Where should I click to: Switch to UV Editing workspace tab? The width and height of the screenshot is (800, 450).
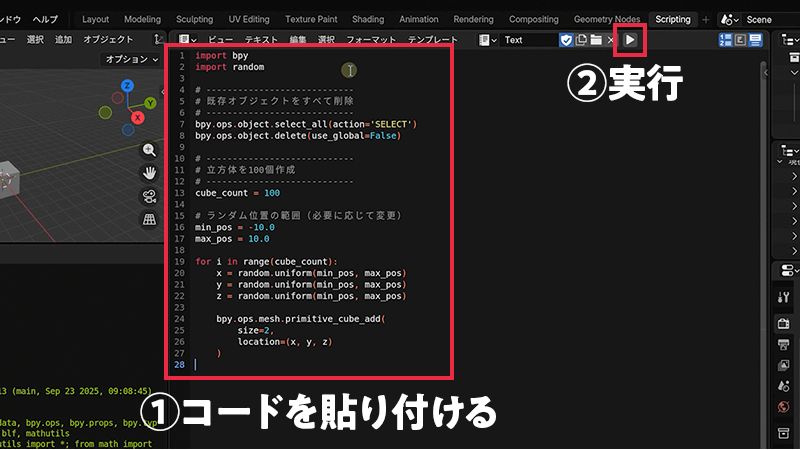pyautogui.click(x=249, y=19)
